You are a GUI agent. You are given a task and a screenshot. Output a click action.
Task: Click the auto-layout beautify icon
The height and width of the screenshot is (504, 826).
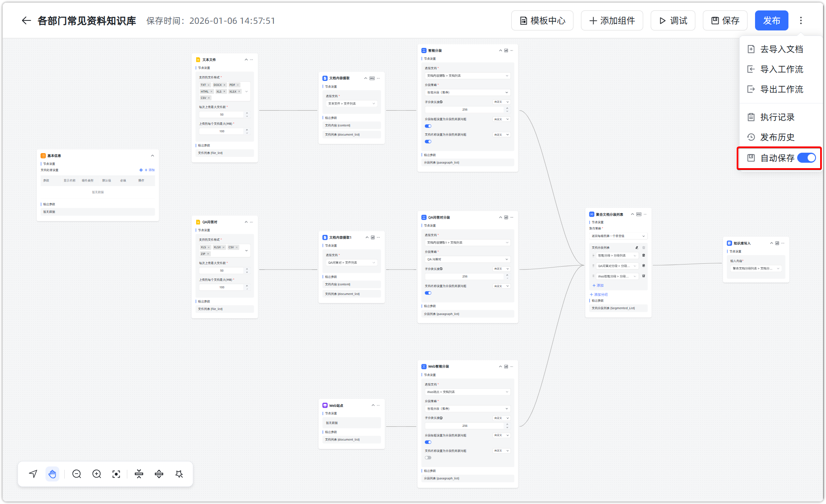[x=179, y=474]
